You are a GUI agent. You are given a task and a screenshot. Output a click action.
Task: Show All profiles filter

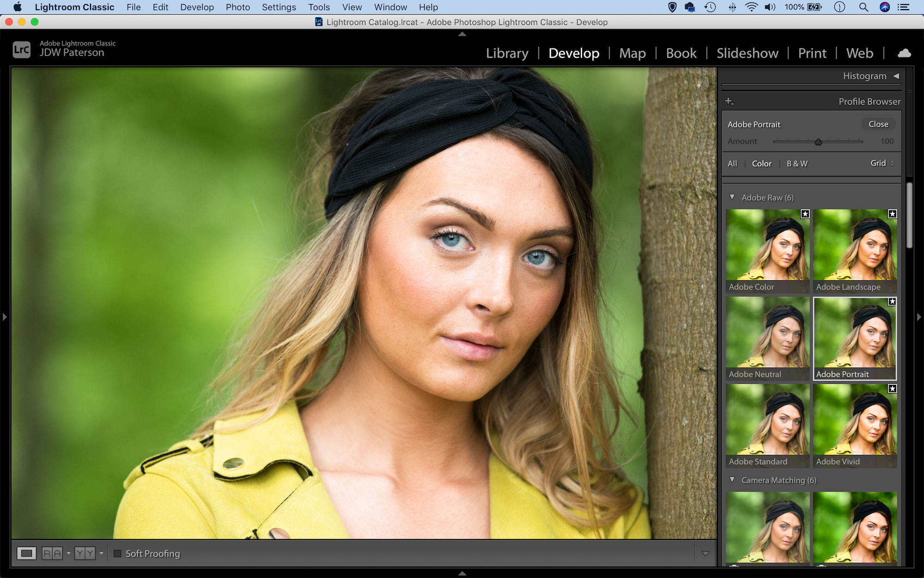pyautogui.click(x=732, y=163)
